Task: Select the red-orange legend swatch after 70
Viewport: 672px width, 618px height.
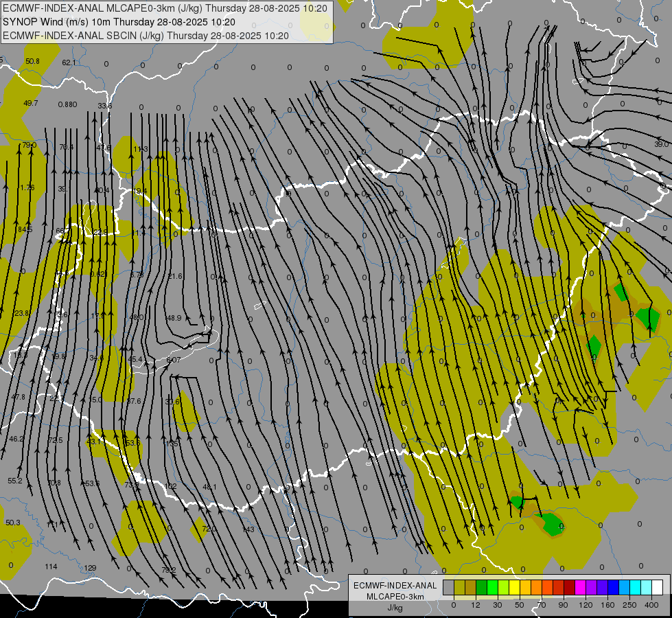Action: [x=547, y=587]
